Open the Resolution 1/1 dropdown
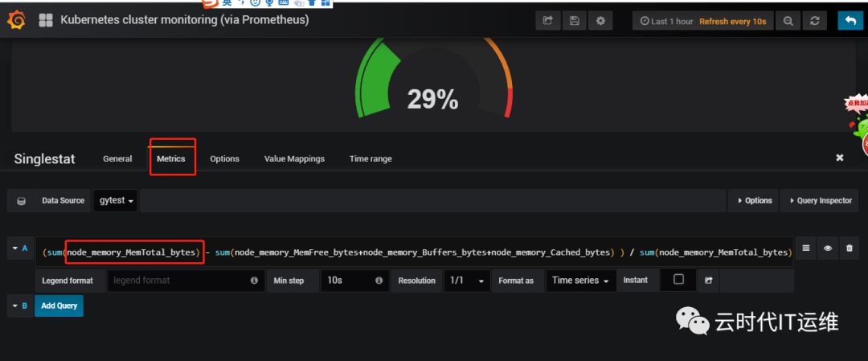This screenshot has height=361, width=868. point(467,280)
